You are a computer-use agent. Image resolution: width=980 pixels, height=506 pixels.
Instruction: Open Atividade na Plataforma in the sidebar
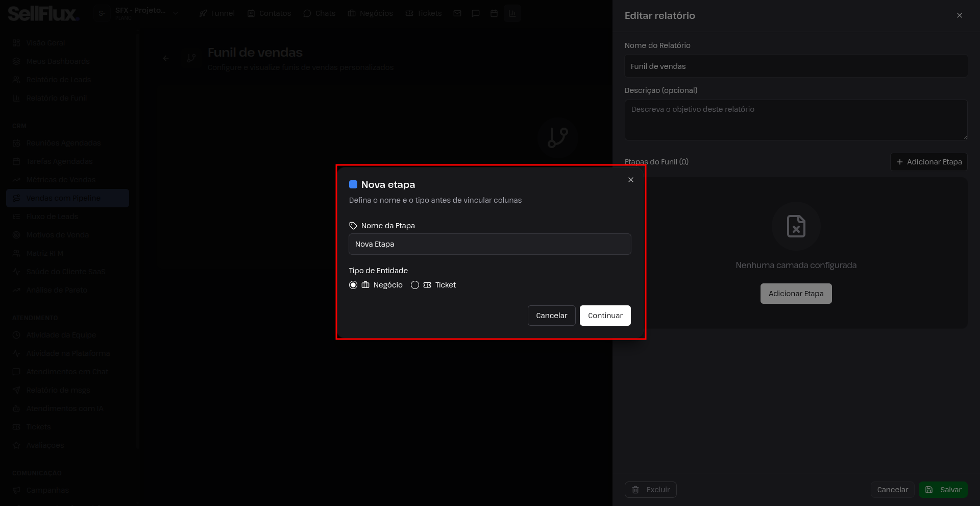(x=67, y=353)
